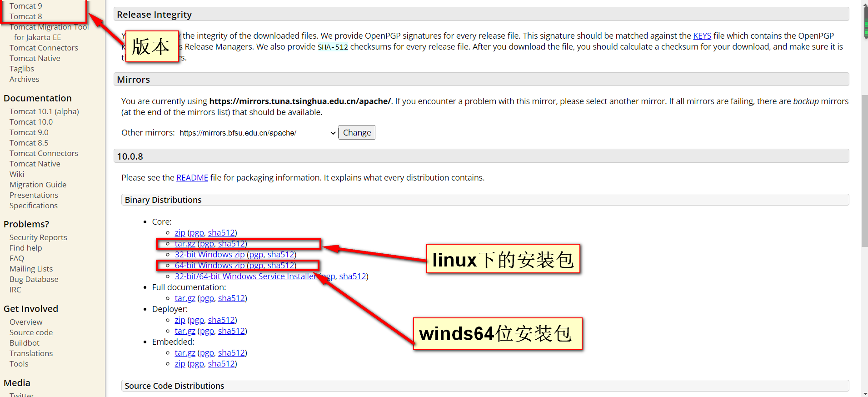868x397 pixels.
Task: Open Tomcat Migration Tool for Jakarta EE
Action: click(x=49, y=32)
